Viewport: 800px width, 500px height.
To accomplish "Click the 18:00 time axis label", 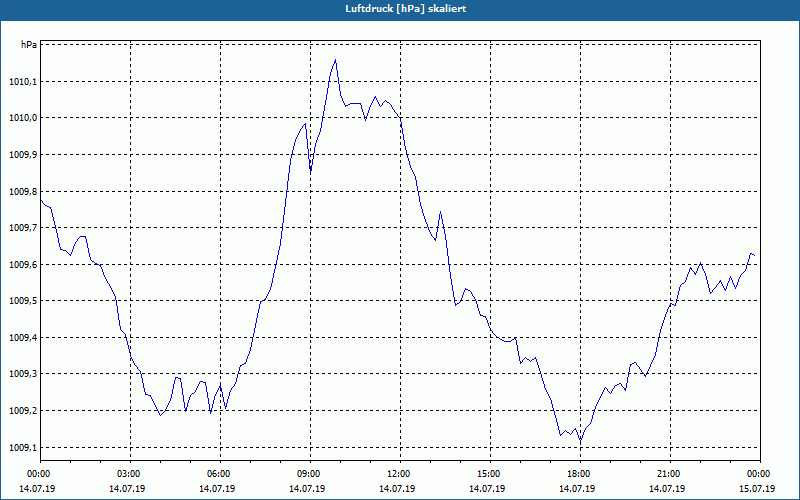I will point(578,474).
